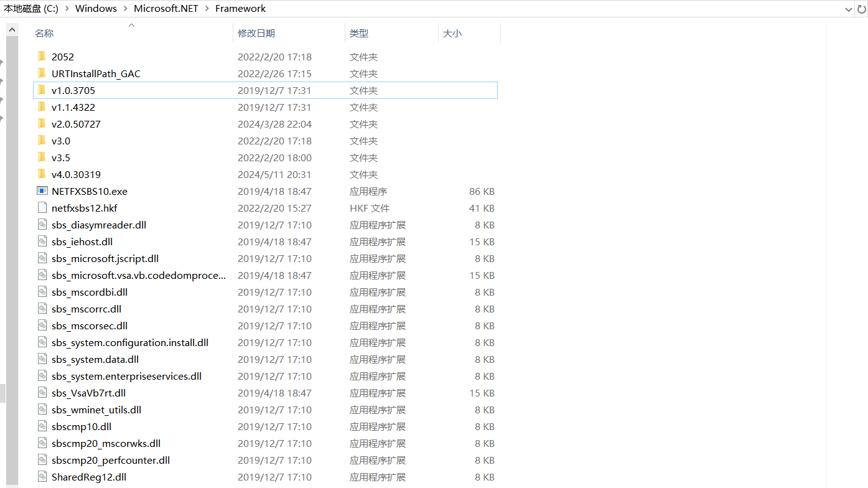Click the 2024/5/11 20:31 date cell

pyautogui.click(x=274, y=174)
